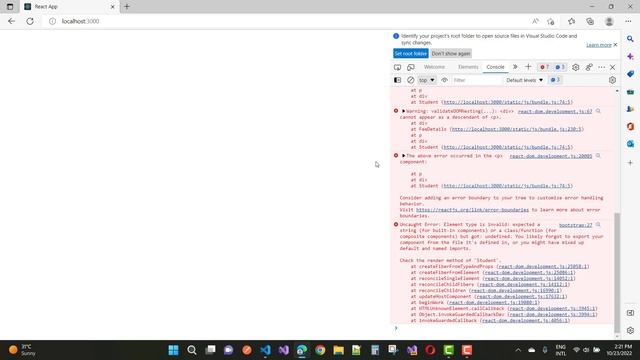Open the Edge sidebar settings gear

pyautogui.click(x=630, y=331)
